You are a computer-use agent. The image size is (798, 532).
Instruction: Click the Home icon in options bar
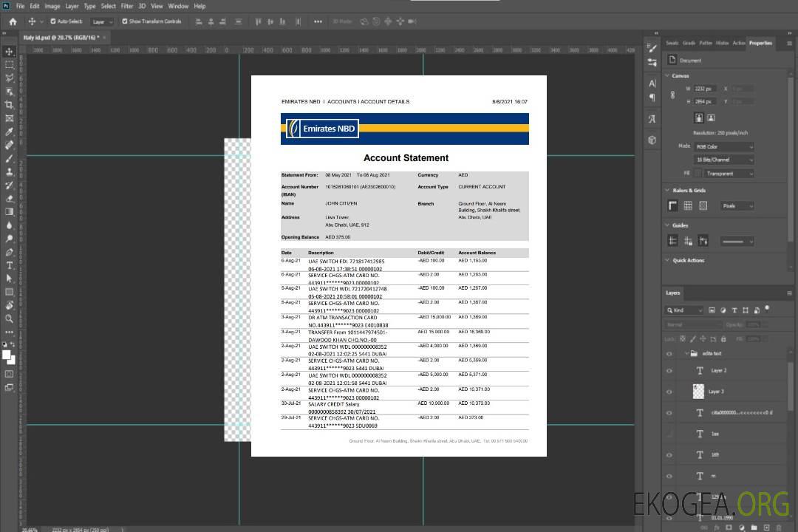coord(13,21)
